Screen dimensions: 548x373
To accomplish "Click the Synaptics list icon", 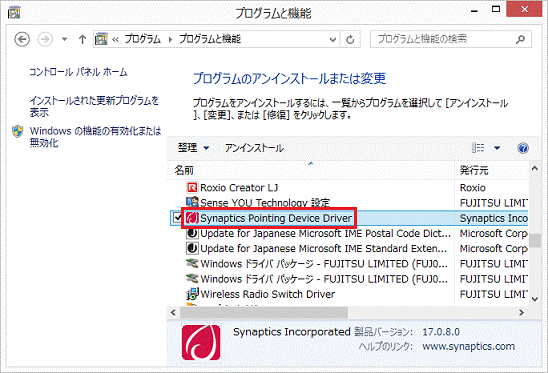I will [192, 218].
